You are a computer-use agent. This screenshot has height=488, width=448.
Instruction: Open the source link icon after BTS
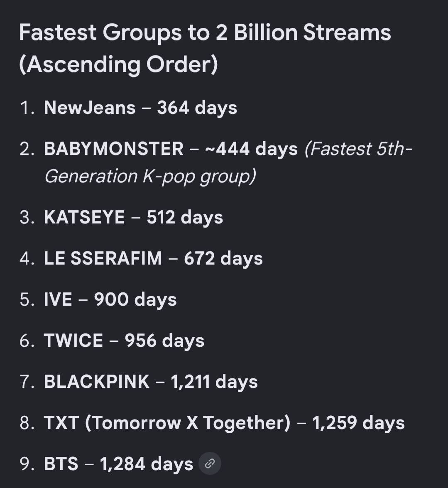(x=210, y=463)
